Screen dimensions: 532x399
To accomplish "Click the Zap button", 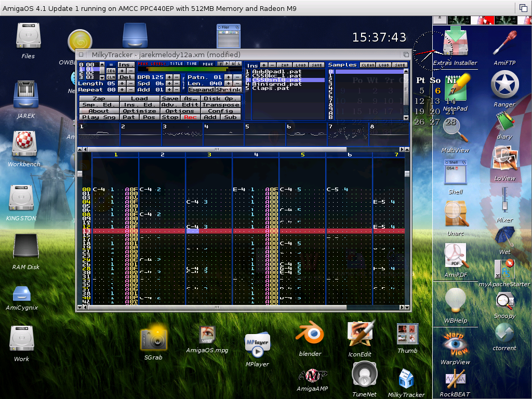I will (x=99, y=98).
